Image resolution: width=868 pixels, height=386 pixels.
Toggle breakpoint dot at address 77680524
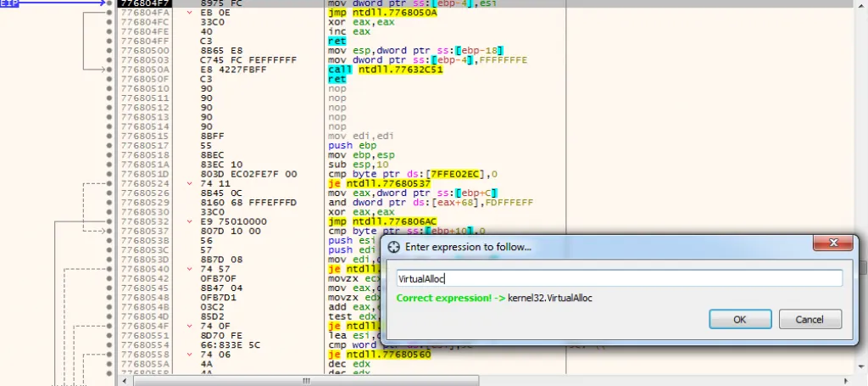click(x=109, y=183)
